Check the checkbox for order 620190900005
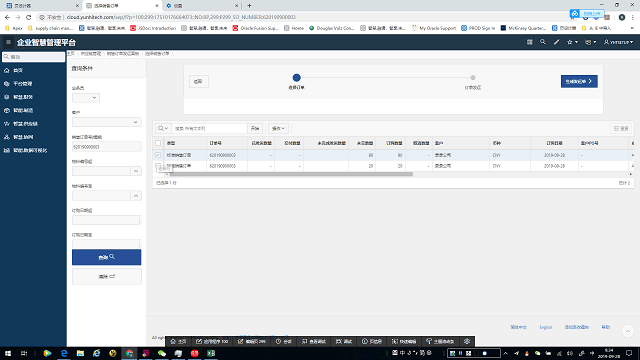Screen dimensions: 640x360 point(158,166)
